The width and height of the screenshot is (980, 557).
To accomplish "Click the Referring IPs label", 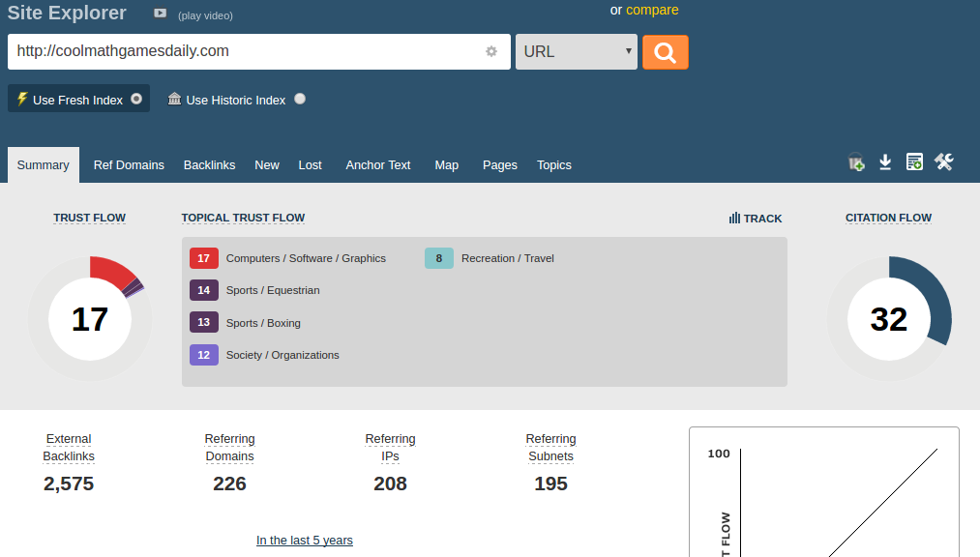I will pos(390,448).
